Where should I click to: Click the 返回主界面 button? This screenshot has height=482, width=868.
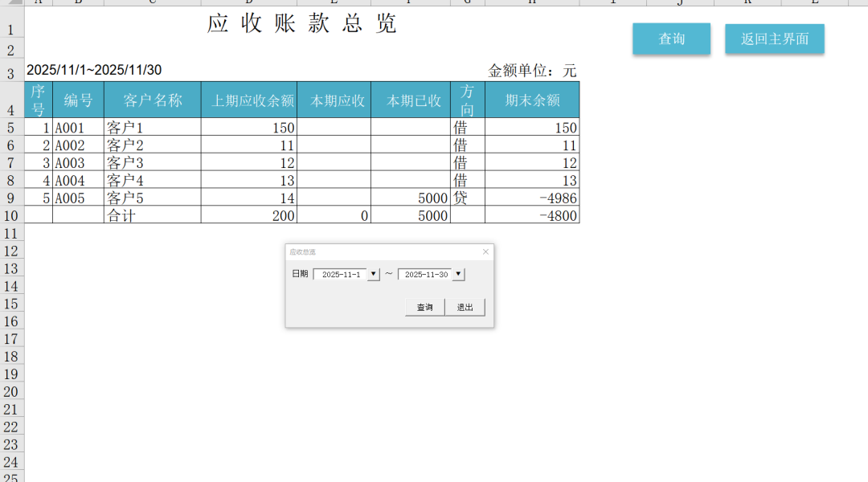[x=774, y=39]
